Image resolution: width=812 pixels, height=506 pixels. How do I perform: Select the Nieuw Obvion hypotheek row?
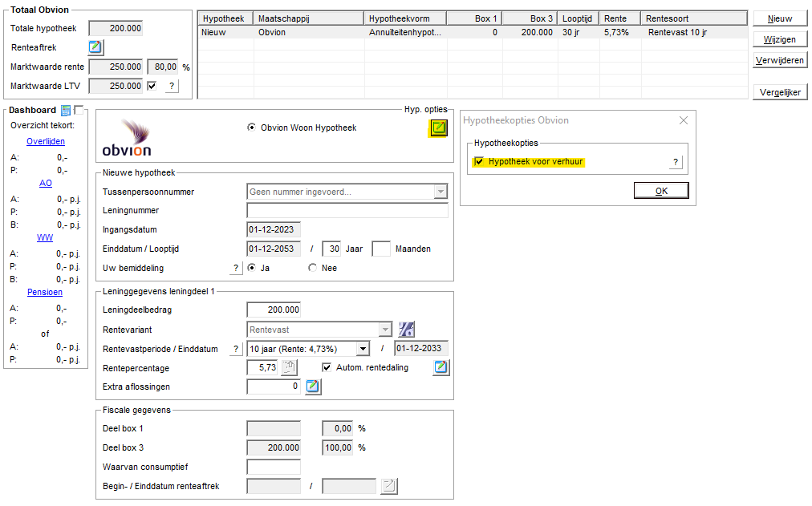[473, 32]
